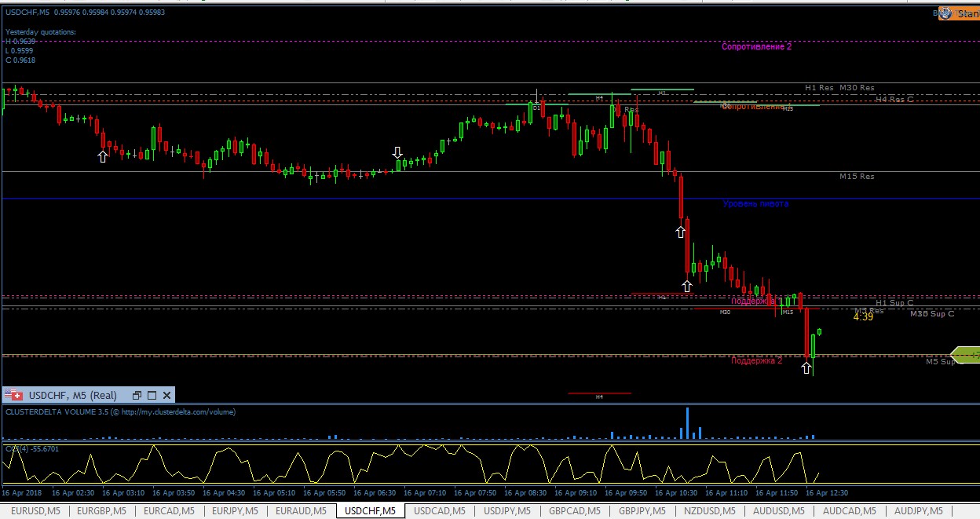Select the EURCAD,M5 chart tab
980x519 pixels.
coord(167,511)
